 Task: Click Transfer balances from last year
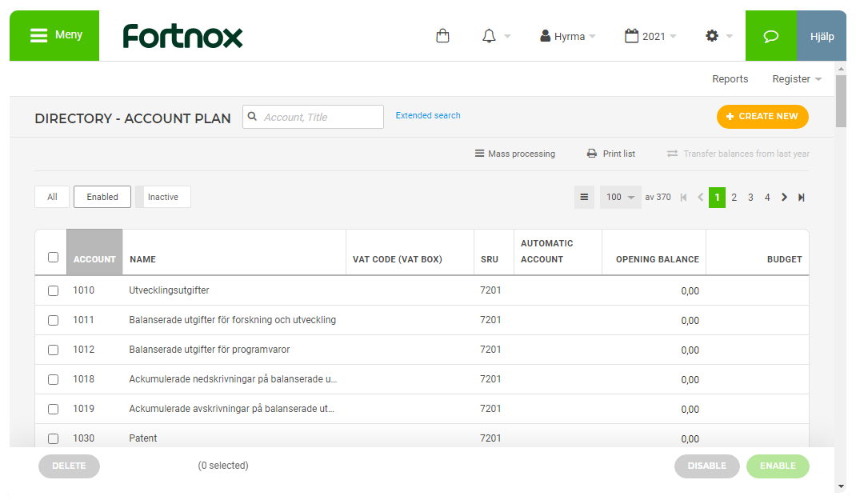[738, 154]
